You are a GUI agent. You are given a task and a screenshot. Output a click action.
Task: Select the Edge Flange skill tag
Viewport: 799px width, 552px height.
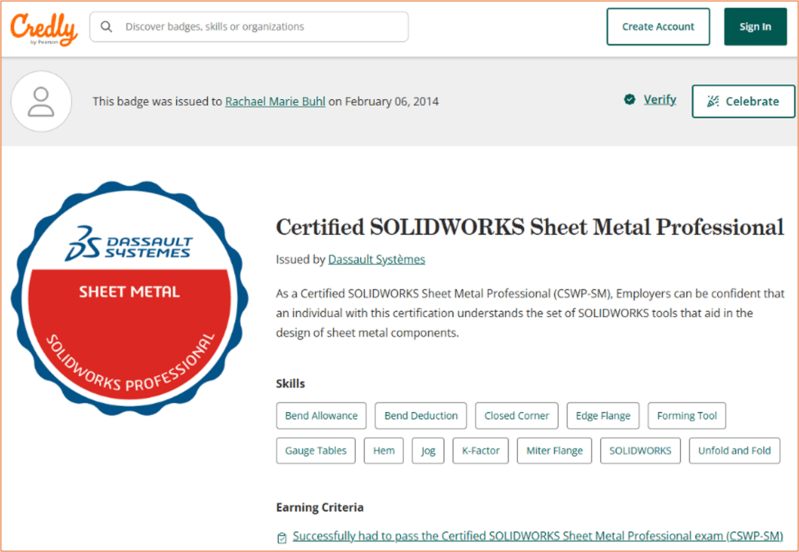(x=603, y=415)
